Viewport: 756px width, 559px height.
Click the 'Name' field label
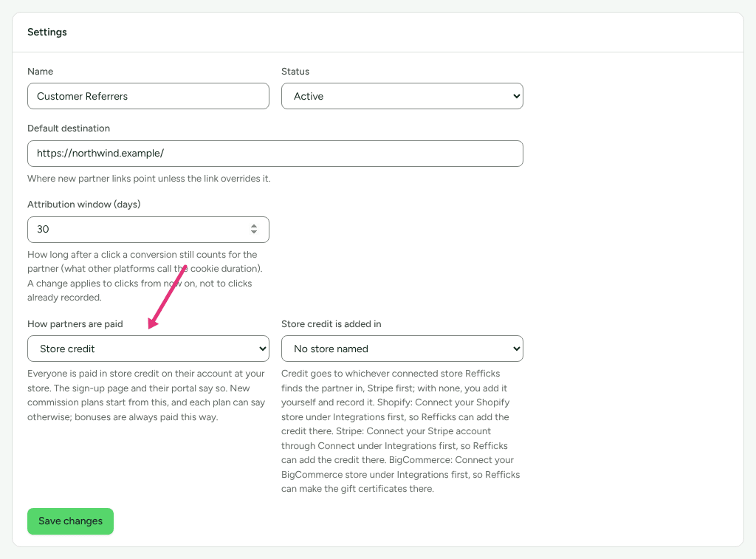(x=40, y=72)
